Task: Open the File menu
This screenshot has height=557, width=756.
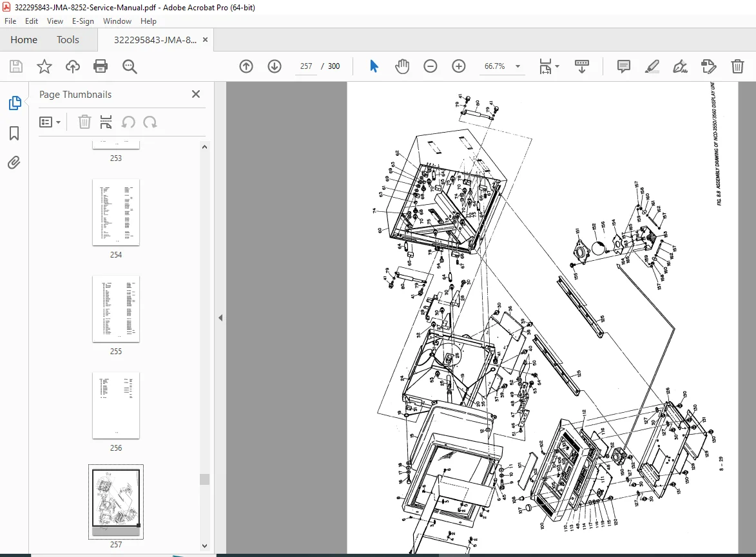Action: click(x=10, y=21)
